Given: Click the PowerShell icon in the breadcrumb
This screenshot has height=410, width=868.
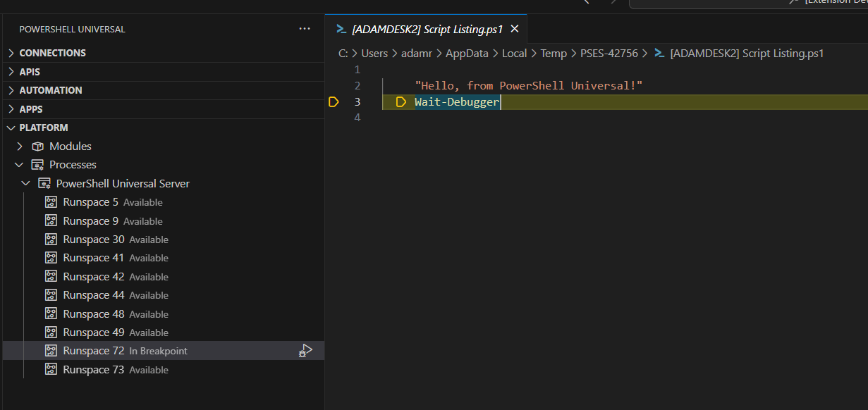Looking at the screenshot, I should click(660, 53).
